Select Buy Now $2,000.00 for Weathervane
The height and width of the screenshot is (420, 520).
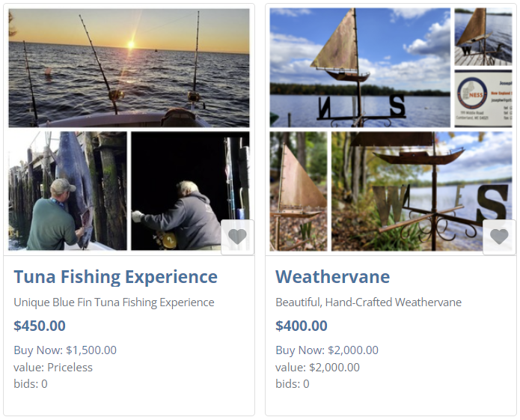(x=327, y=350)
